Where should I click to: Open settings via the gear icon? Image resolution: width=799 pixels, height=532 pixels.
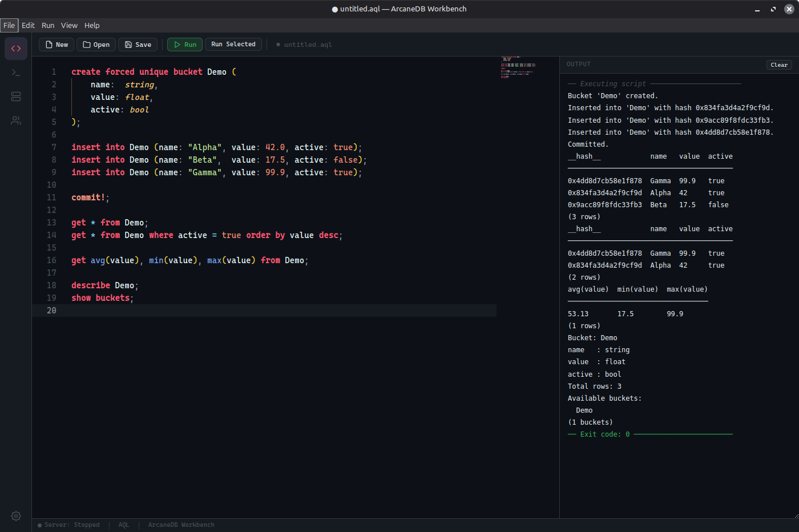coord(15,515)
